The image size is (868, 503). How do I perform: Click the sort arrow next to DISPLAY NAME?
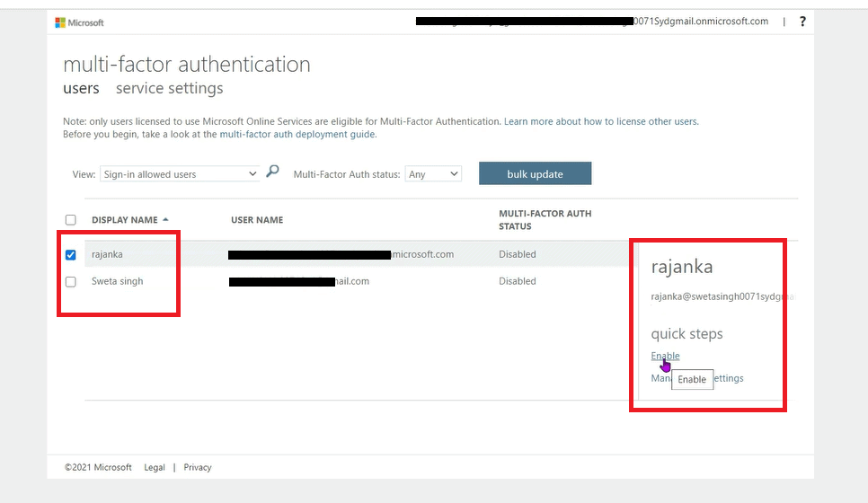[x=165, y=220]
